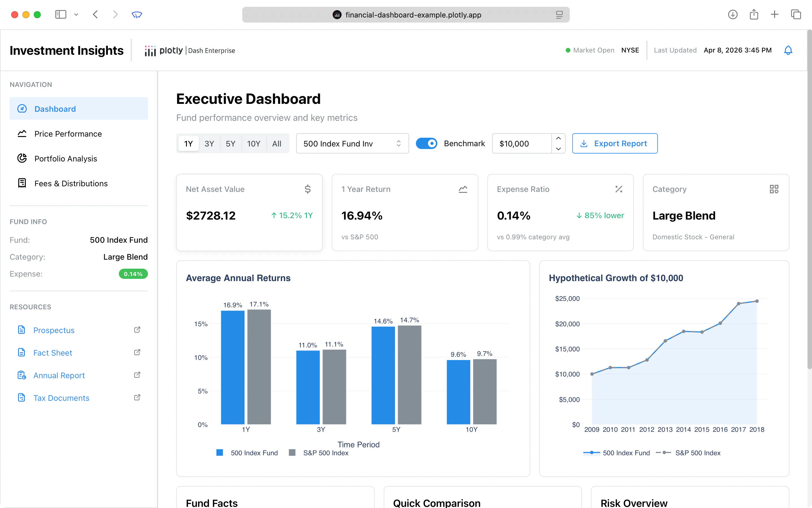Click the Privacy Report shield icon
The width and height of the screenshot is (812, 508).
tap(137, 14)
